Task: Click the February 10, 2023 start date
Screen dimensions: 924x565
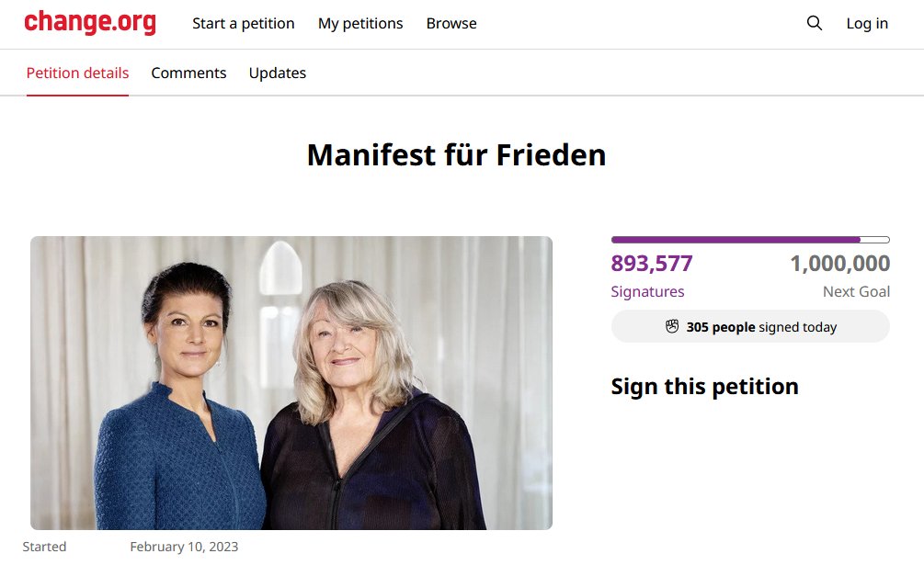Action: point(184,547)
